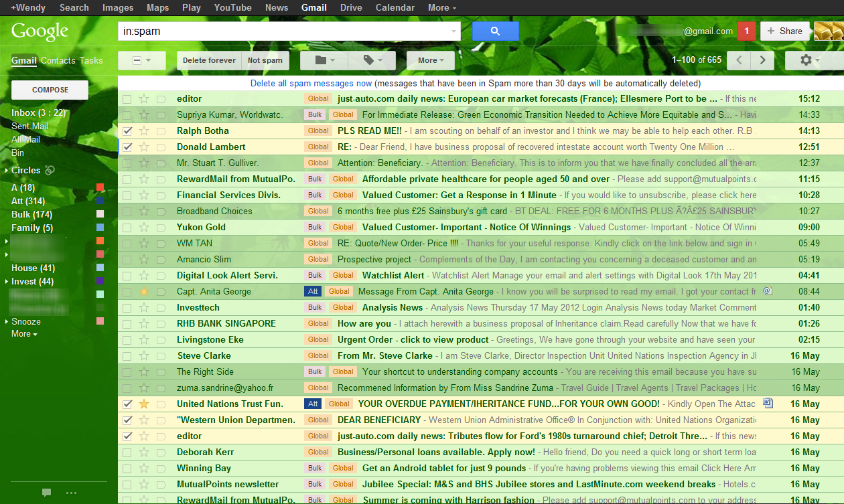Open the gadget ellipsis icon in sidebar
The width and height of the screenshot is (844, 504).
click(x=72, y=493)
